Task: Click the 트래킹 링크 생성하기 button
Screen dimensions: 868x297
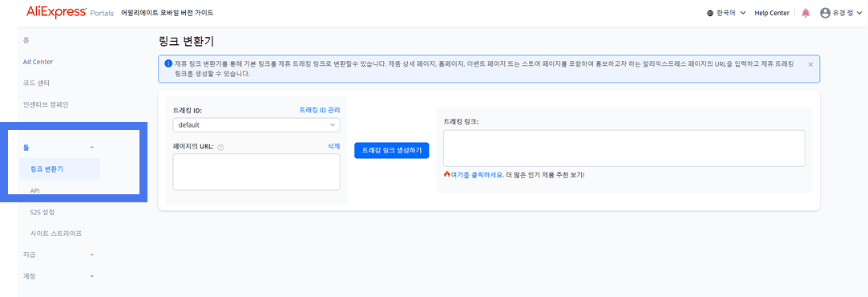Action: pos(391,150)
